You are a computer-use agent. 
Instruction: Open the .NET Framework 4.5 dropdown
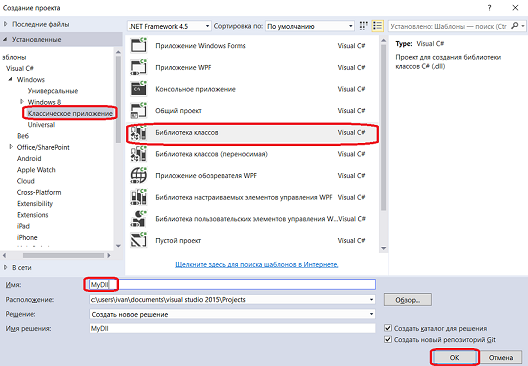tap(169, 26)
